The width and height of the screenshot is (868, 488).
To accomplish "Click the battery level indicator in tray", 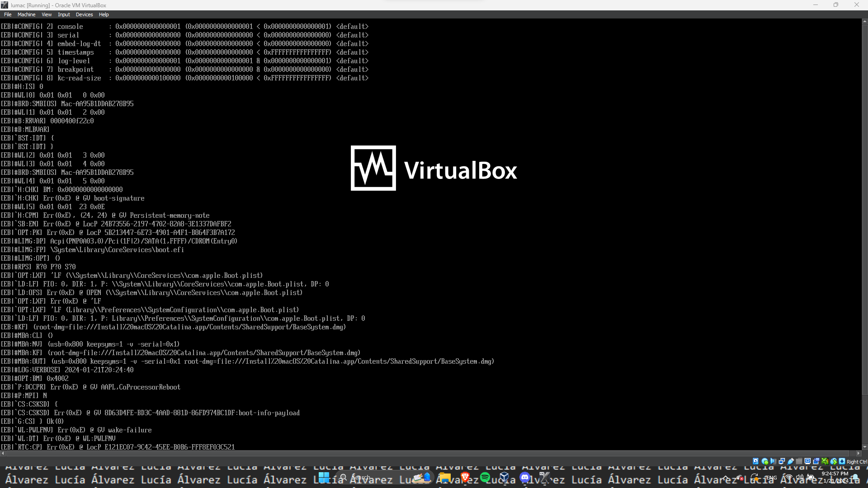I will pyautogui.click(x=809, y=478).
